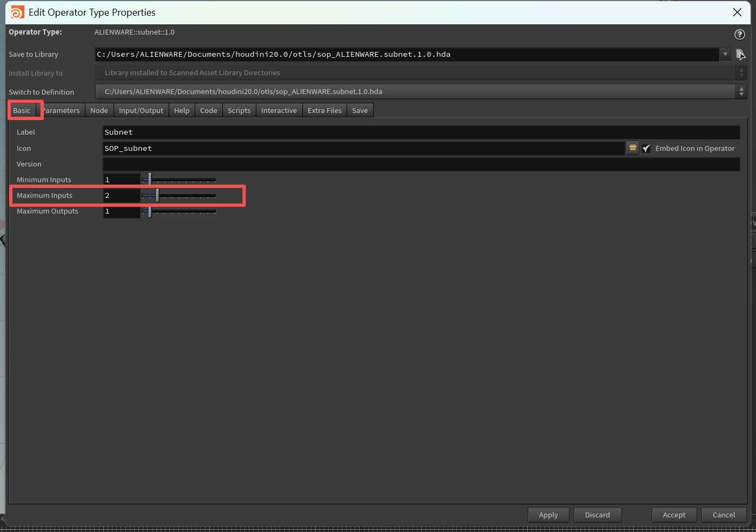Switch to the Basic tab
The height and width of the screenshot is (532, 756).
click(x=22, y=110)
